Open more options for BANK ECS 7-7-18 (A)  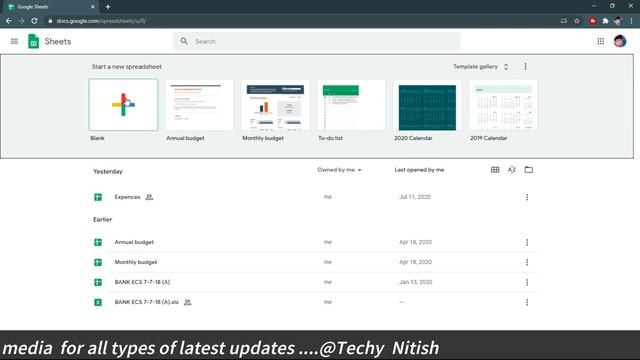point(527,282)
